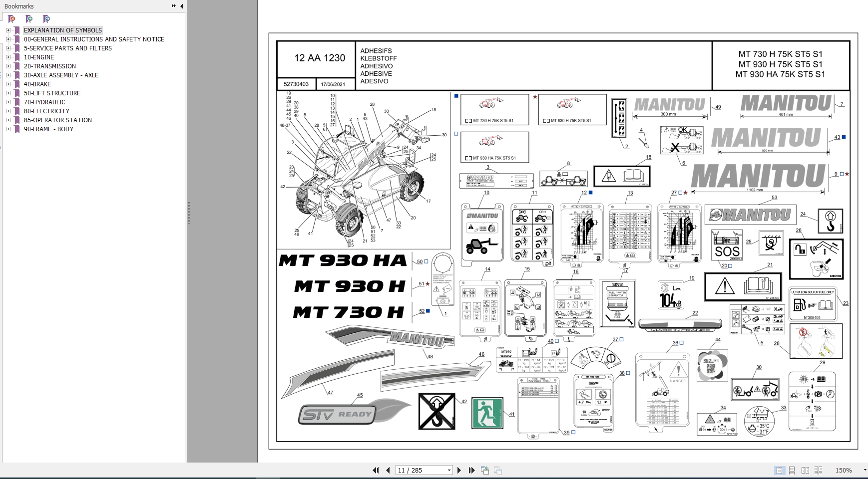The height and width of the screenshot is (479, 868).
Task: Switch to two-page facing view
Action: pos(805,470)
